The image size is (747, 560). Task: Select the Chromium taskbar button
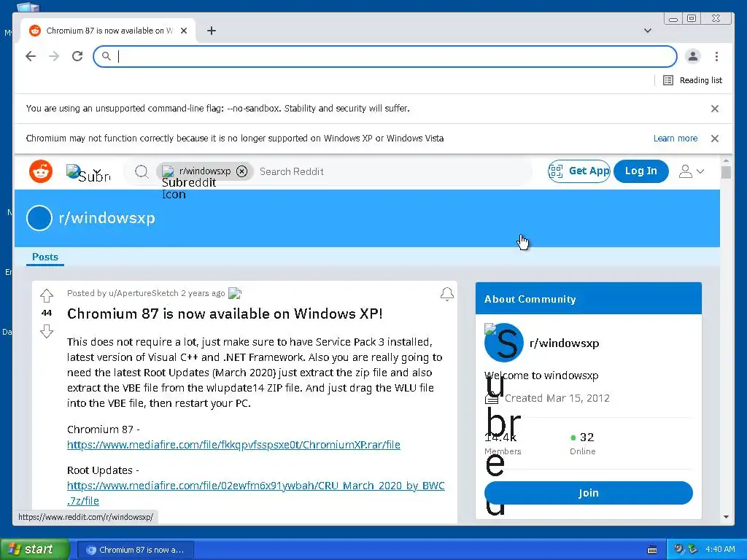[136, 550]
